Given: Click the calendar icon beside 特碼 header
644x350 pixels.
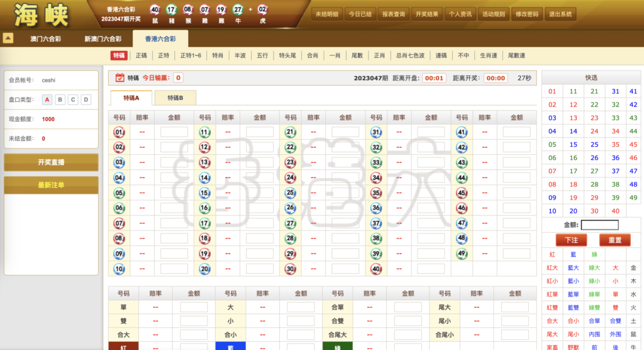Looking at the screenshot, I should 120,78.
